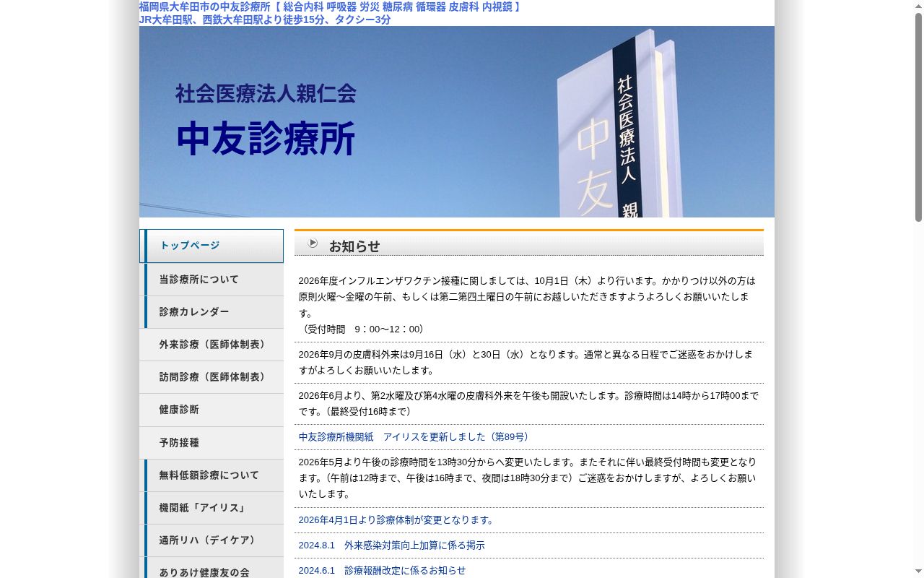
Task: Click the 2026年6月より皮膚科外来午後 notice
Action: [529, 404]
